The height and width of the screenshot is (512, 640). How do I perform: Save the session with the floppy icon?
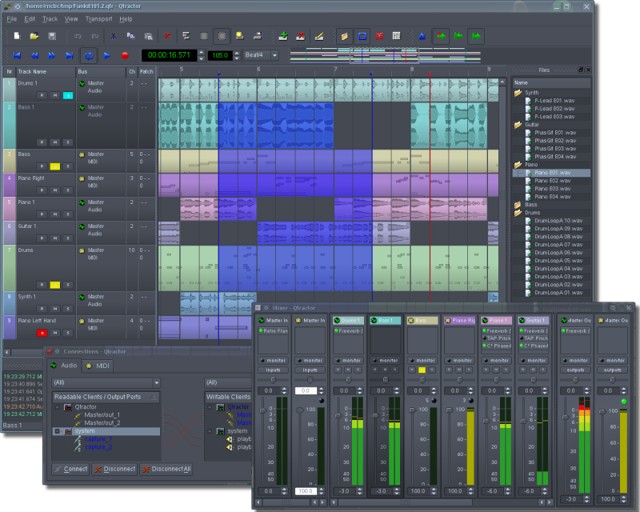(52, 36)
